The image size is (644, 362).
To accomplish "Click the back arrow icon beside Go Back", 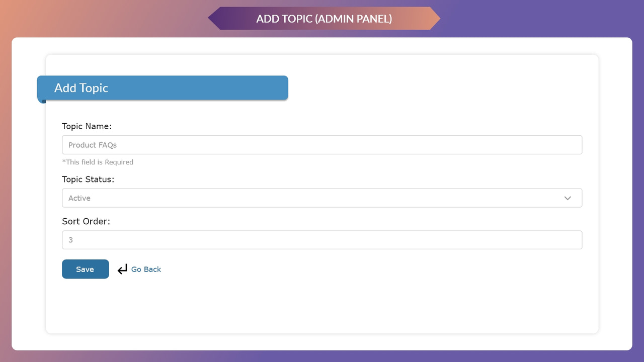I will click(122, 269).
